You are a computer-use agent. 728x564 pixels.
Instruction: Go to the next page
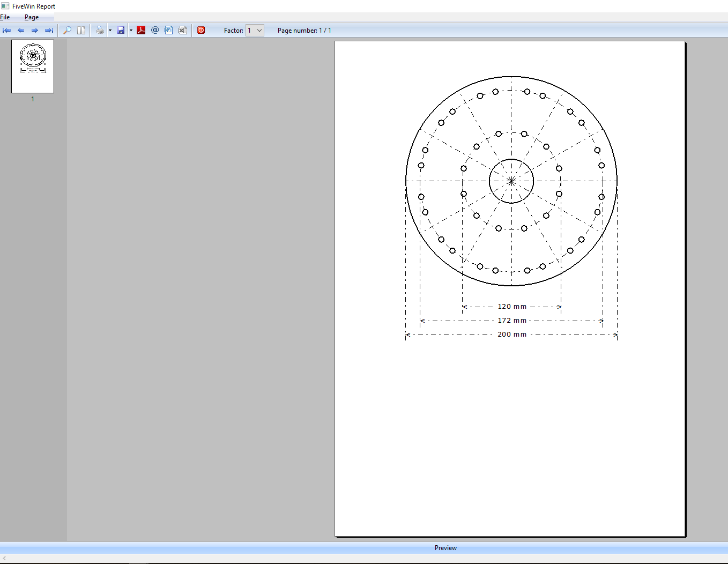pyautogui.click(x=35, y=31)
